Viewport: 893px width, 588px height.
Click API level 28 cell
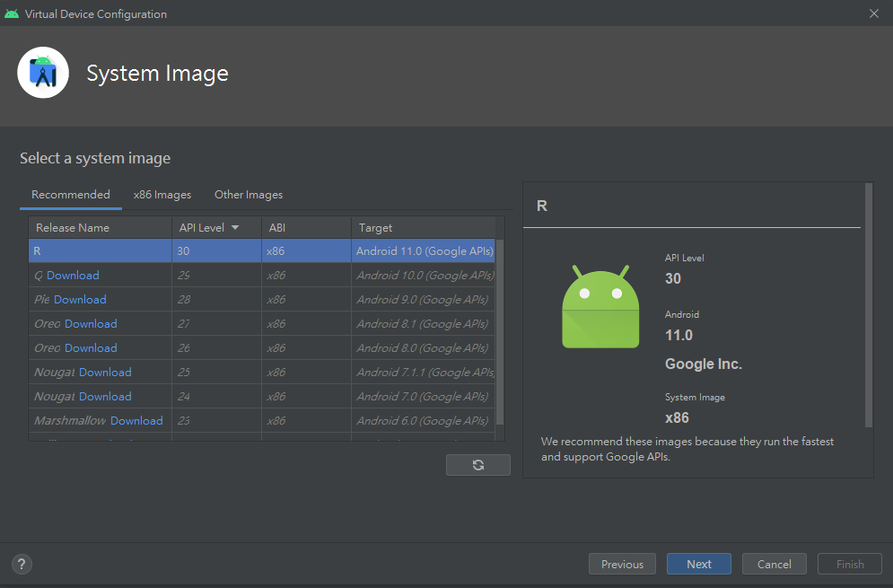216,299
